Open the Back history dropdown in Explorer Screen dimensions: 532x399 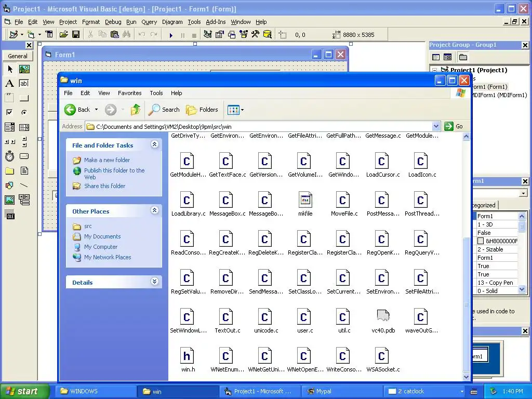click(x=96, y=110)
